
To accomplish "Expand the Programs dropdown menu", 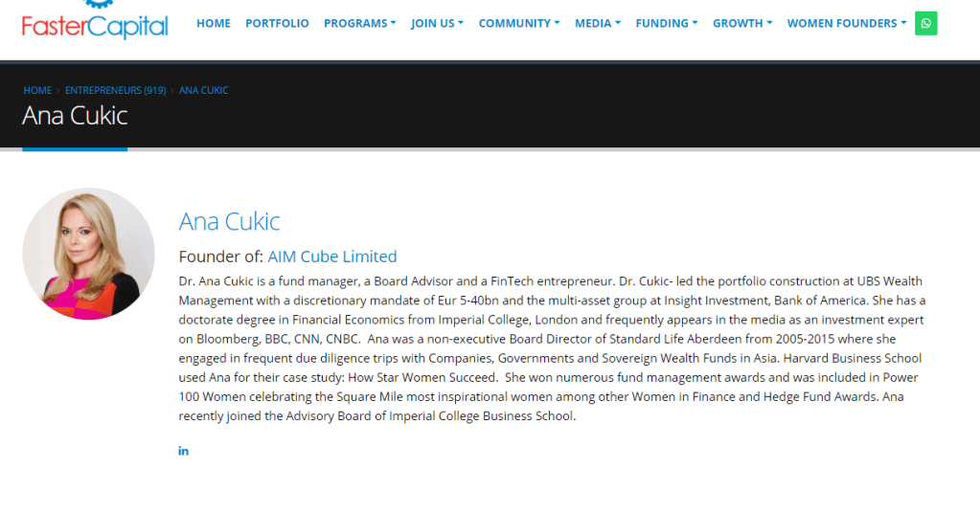I will (x=359, y=23).
